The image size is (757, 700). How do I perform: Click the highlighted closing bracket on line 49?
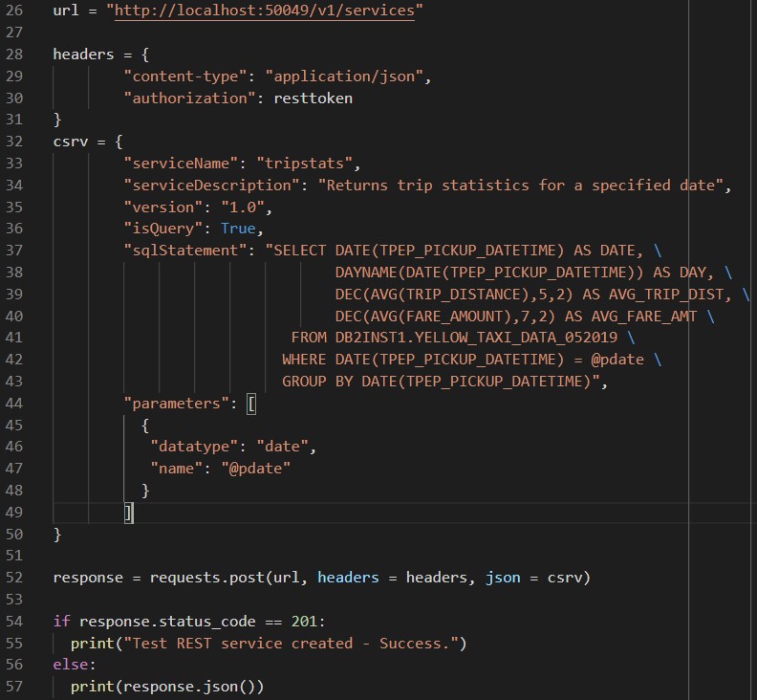tap(129, 514)
